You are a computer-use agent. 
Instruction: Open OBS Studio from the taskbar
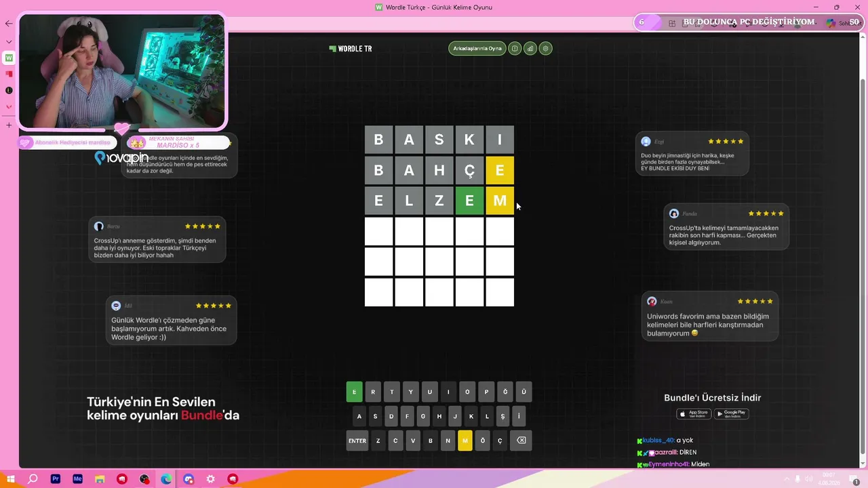tap(144, 479)
